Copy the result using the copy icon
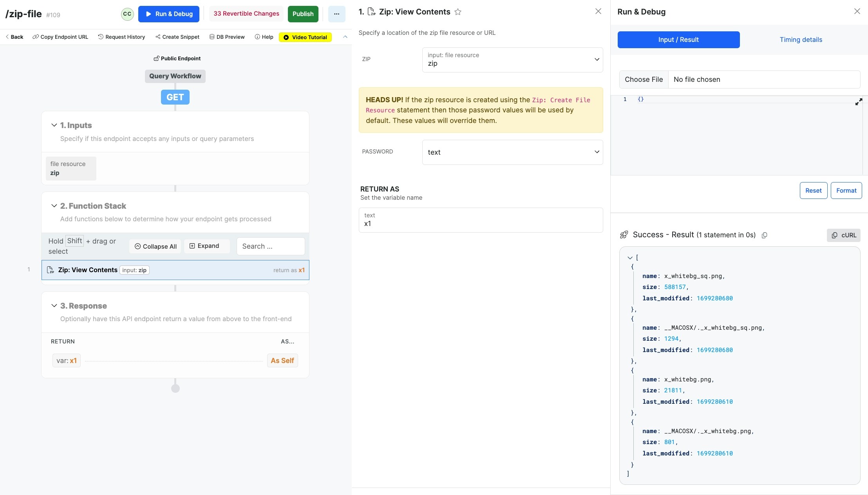The width and height of the screenshot is (868, 495). click(x=764, y=235)
